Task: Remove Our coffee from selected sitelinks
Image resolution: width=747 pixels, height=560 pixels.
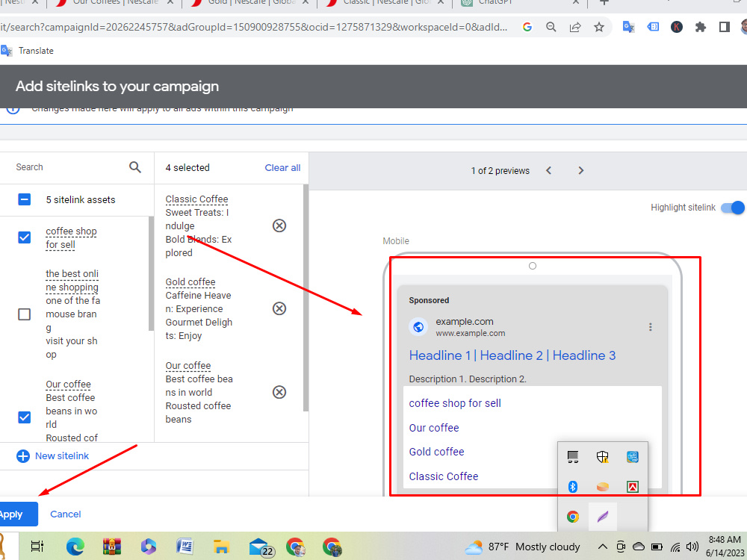Action: (x=279, y=392)
